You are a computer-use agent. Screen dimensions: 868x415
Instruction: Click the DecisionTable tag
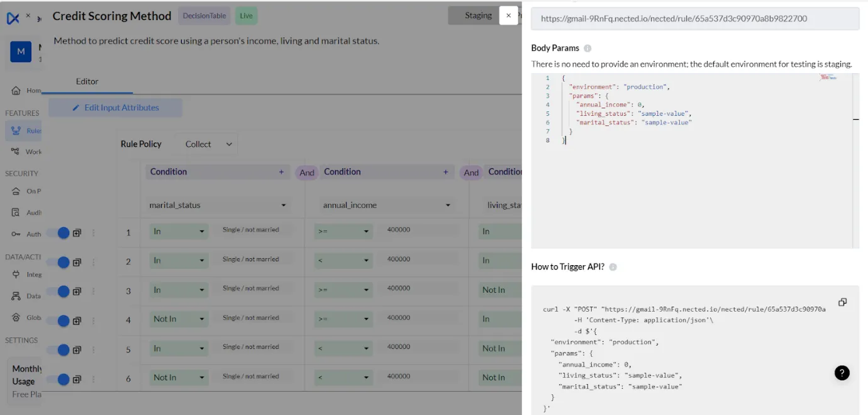pos(204,16)
